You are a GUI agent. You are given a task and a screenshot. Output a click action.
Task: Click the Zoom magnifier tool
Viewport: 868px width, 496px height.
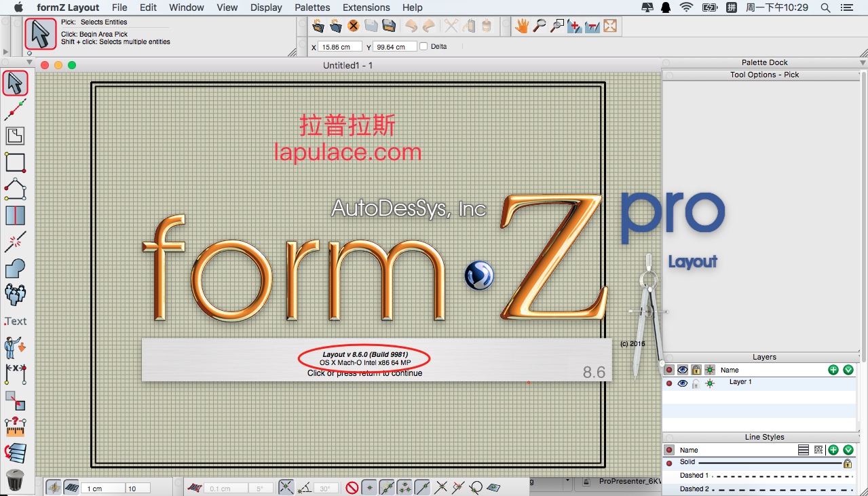(x=539, y=26)
